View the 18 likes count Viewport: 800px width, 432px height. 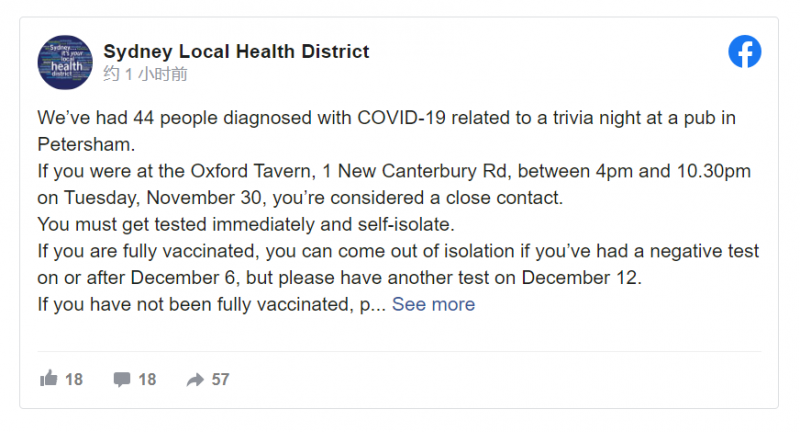pyautogui.click(x=74, y=379)
